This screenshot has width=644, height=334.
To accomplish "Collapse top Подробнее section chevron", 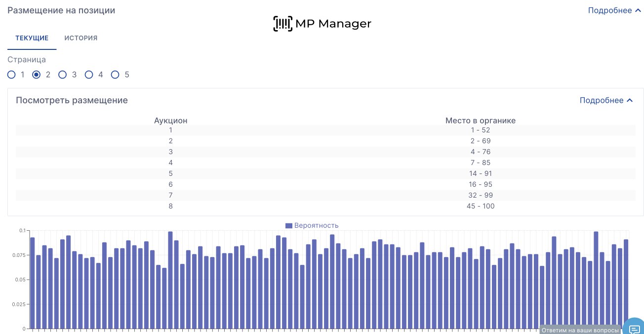I will [637, 10].
